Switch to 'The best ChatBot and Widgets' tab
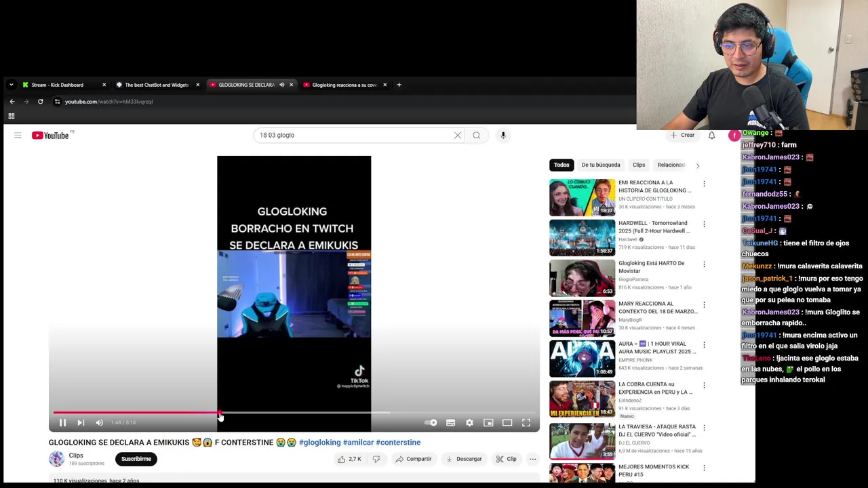The width and height of the screenshot is (868, 488). (x=156, y=85)
